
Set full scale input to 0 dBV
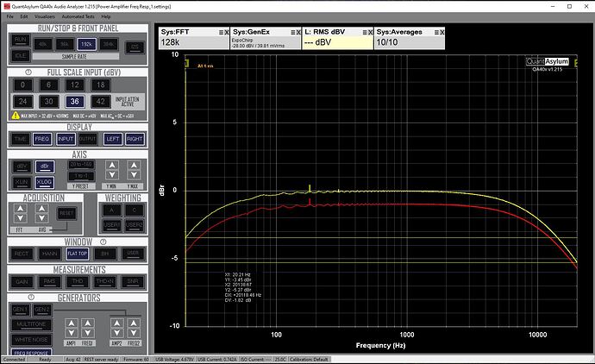click(22, 85)
